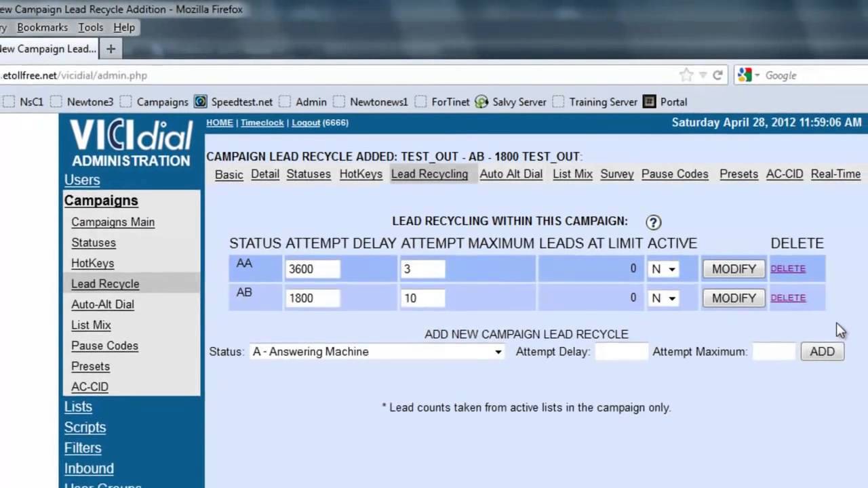Click DELETE link for status AB
The image size is (868, 488).
tap(788, 298)
